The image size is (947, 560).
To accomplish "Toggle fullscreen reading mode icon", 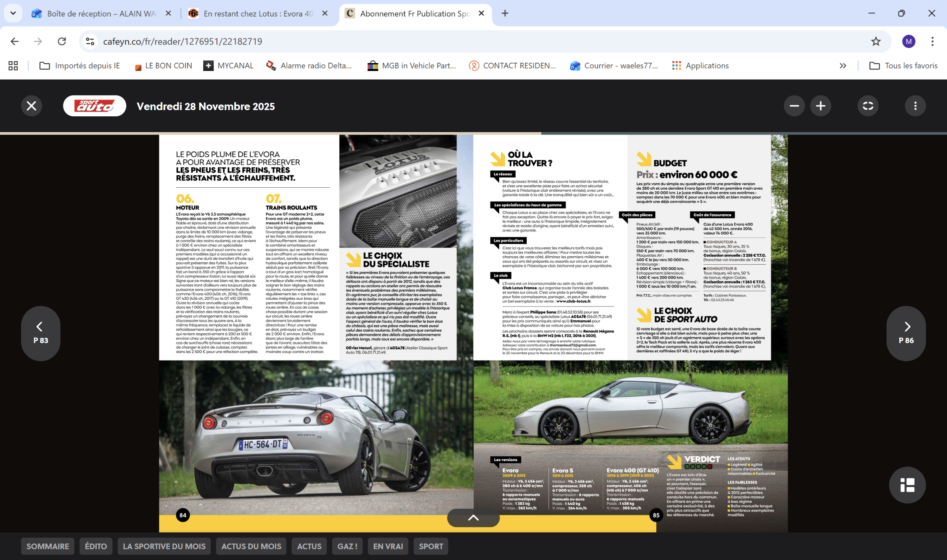I will click(x=868, y=106).
